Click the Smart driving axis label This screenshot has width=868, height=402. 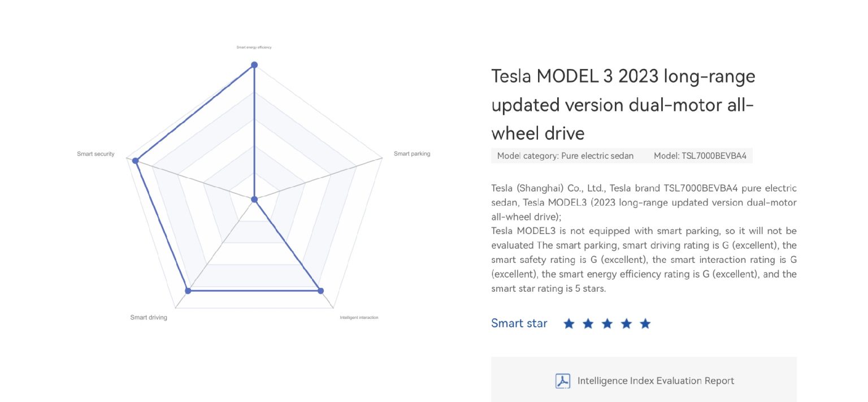click(149, 317)
